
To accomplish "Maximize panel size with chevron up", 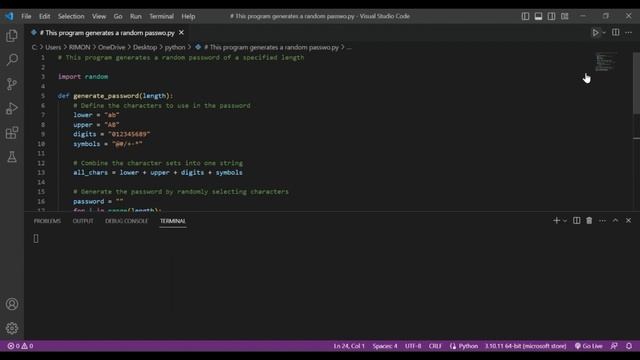I will [616, 220].
